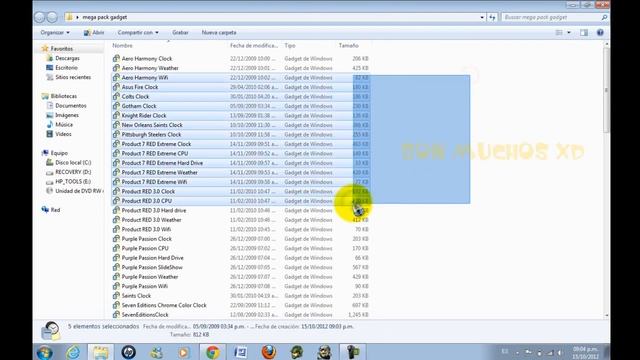Image resolution: width=640 pixels, height=360 pixels.
Task: Click the mega pack gadget address breadcrumb
Action: click(104, 17)
